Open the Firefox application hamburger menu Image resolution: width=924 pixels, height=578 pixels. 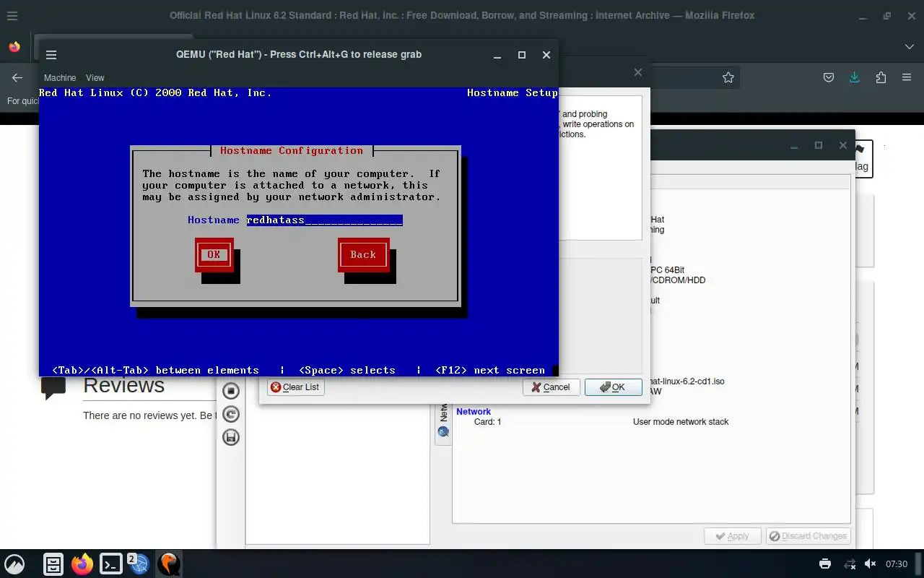click(x=907, y=77)
